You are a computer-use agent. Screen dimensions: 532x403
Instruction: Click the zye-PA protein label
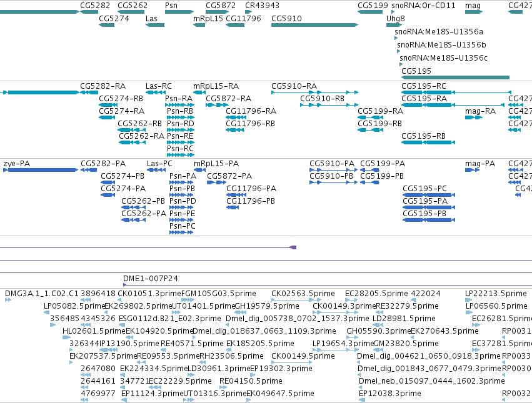pos(17,164)
